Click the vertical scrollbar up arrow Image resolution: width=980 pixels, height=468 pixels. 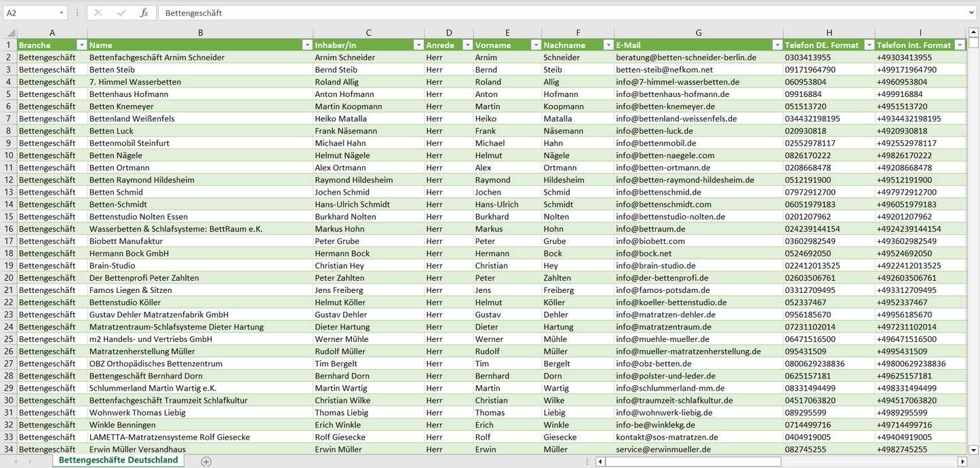[x=973, y=33]
